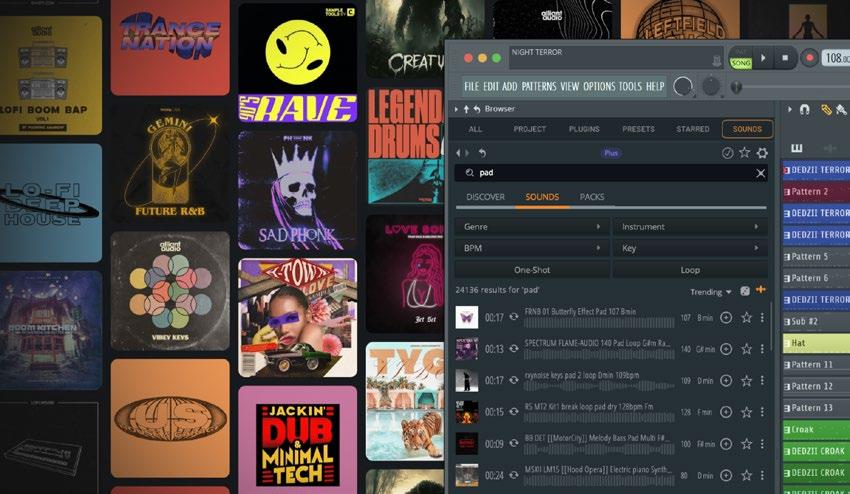The height and width of the screenshot is (494, 850).
Task: Click the orange plus icon beside the dice
Action: (761, 290)
